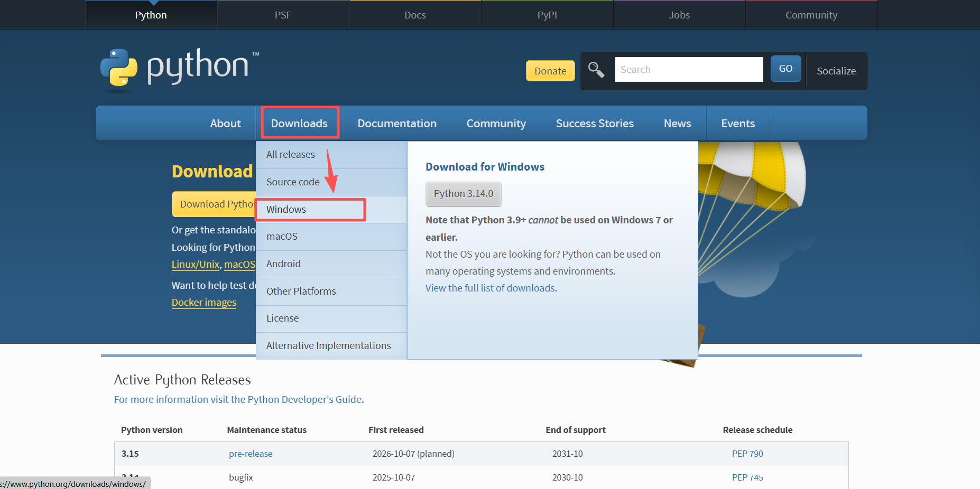Click the bugfix status cell
Image resolution: width=980 pixels, height=489 pixels.
coord(241,477)
